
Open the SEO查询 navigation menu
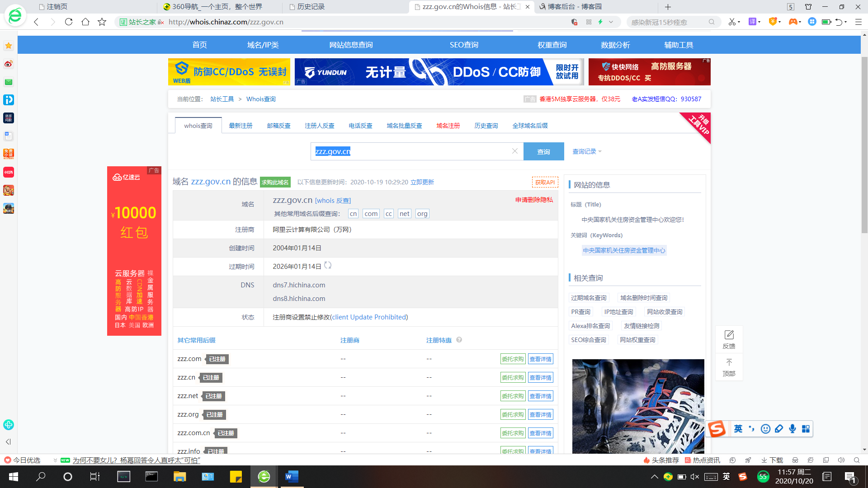(x=464, y=45)
